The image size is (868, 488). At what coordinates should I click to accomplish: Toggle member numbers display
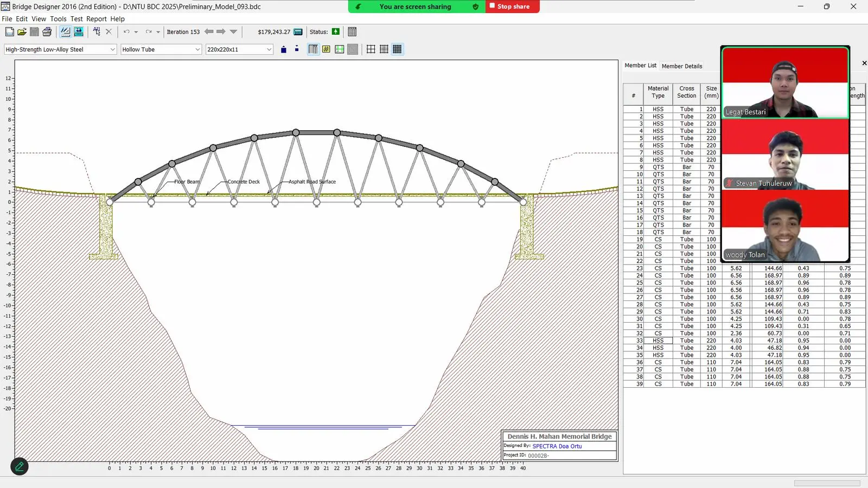[x=326, y=49]
